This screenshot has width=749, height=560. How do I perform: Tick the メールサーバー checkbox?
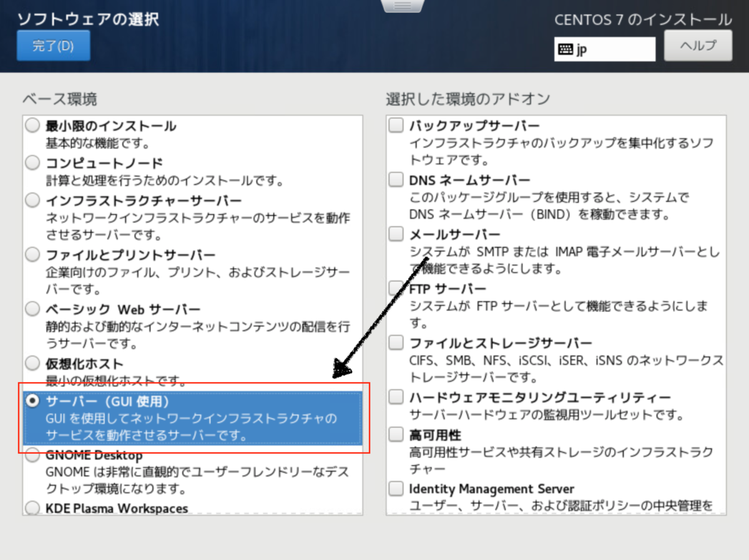[396, 234]
